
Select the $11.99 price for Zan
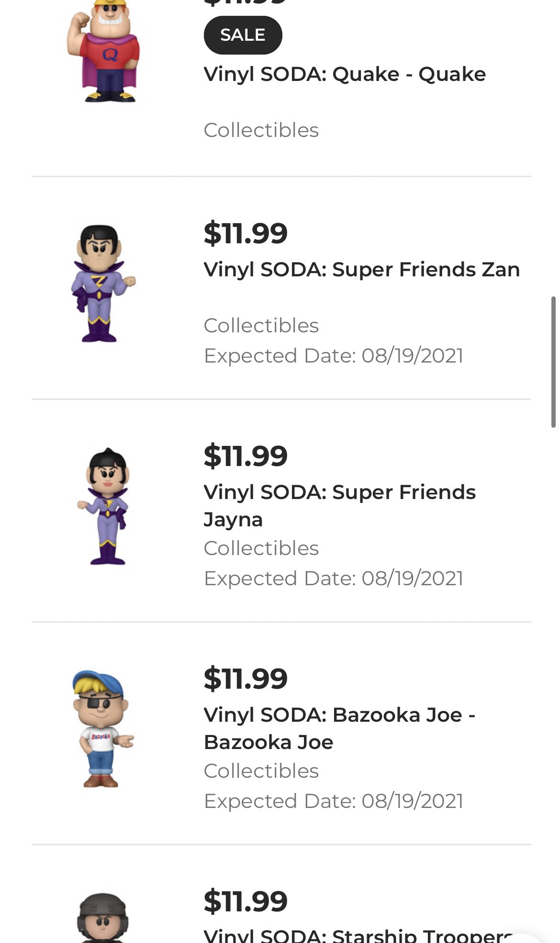pyautogui.click(x=246, y=233)
